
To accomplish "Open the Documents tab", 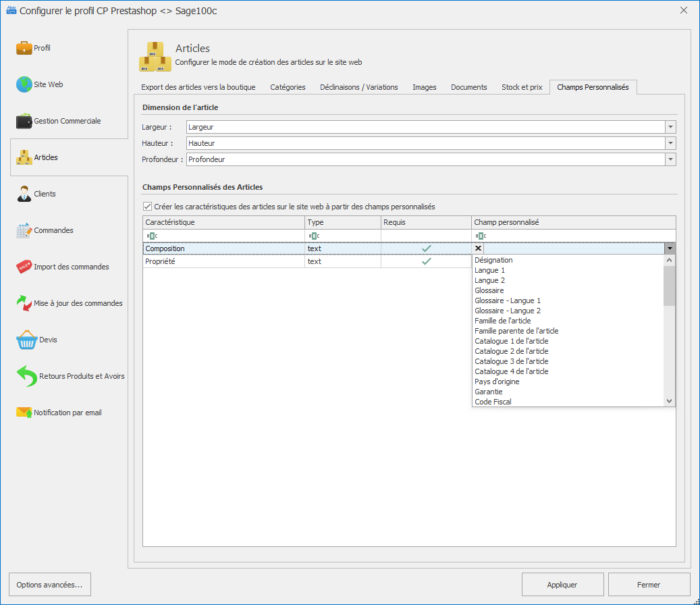I will (x=468, y=87).
